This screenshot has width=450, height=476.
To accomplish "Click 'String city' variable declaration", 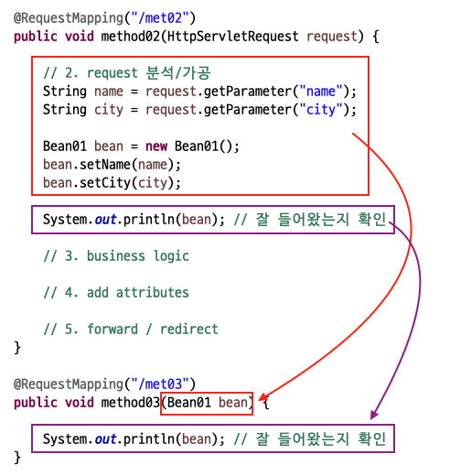I will click(83, 110).
